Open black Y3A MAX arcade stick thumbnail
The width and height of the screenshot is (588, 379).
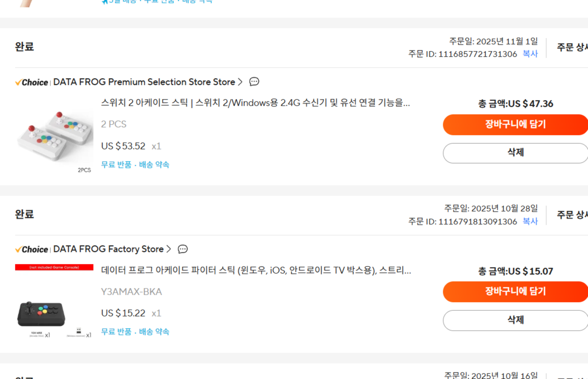(x=54, y=303)
